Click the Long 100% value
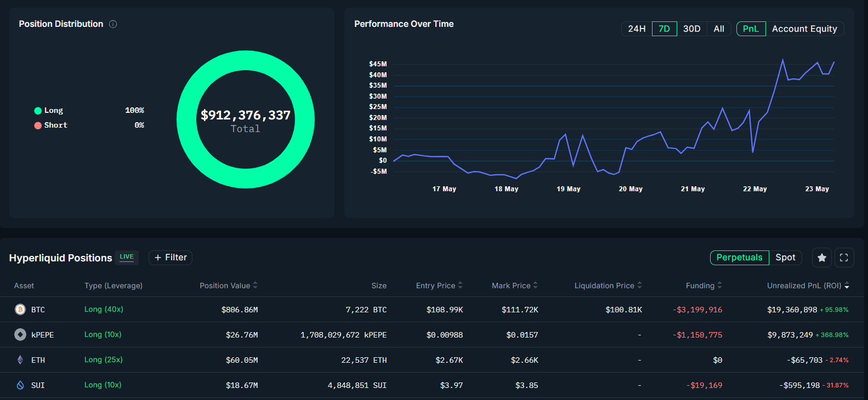The height and width of the screenshot is (400, 868). pos(134,111)
